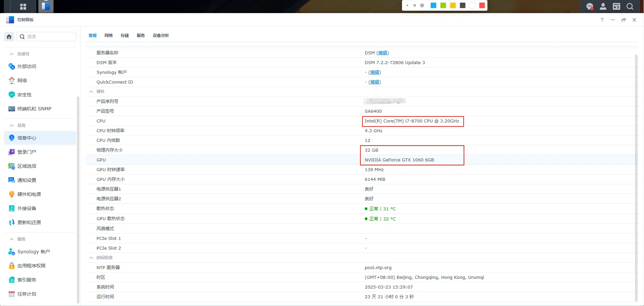Click the 控制面板 window title icon
This screenshot has height=306, width=644.
10,20
